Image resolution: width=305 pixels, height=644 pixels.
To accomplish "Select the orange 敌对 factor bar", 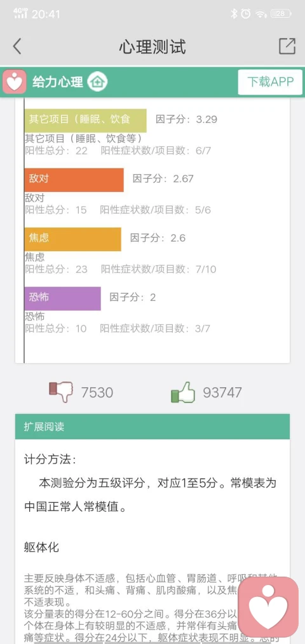I will [x=74, y=179].
